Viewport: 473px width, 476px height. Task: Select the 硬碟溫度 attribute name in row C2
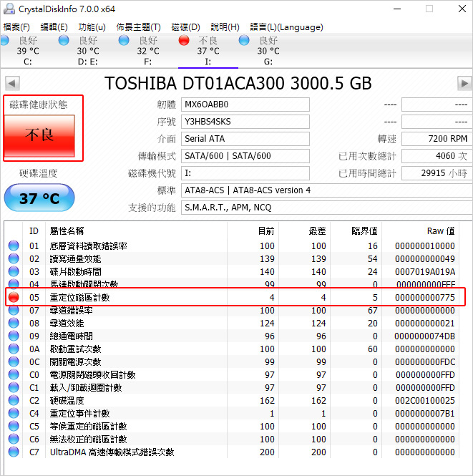67,401
